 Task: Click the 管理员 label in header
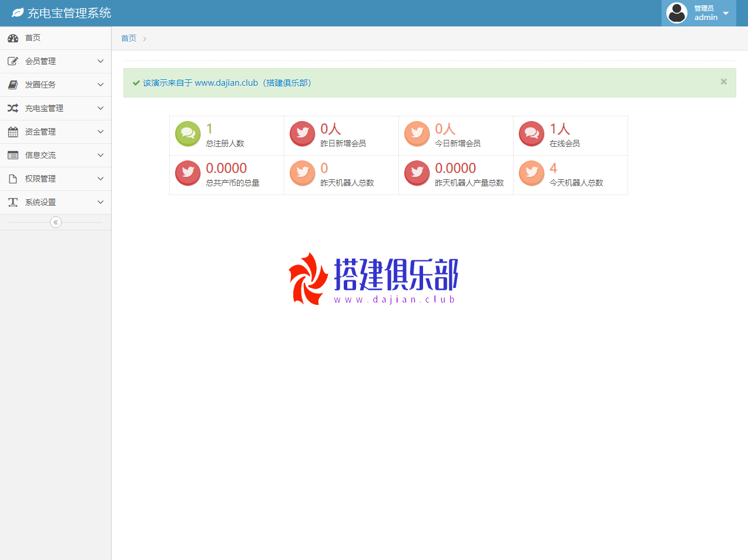pyautogui.click(x=704, y=8)
